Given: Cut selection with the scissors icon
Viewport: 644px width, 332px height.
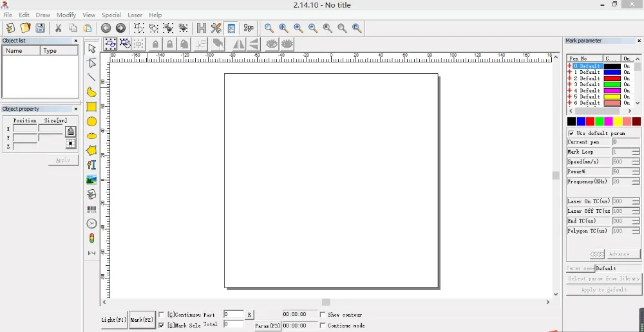Looking at the screenshot, I should [59, 28].
